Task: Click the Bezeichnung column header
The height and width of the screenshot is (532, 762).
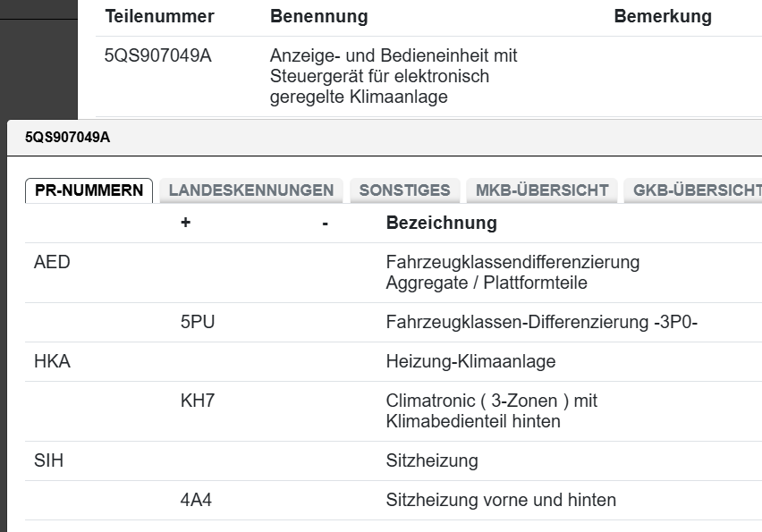Action: pyautogui.click(x=436, y=222)
